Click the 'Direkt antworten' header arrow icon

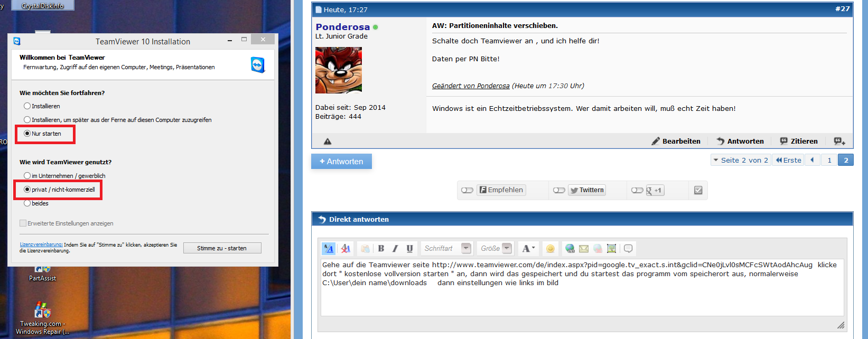(322, 219)
